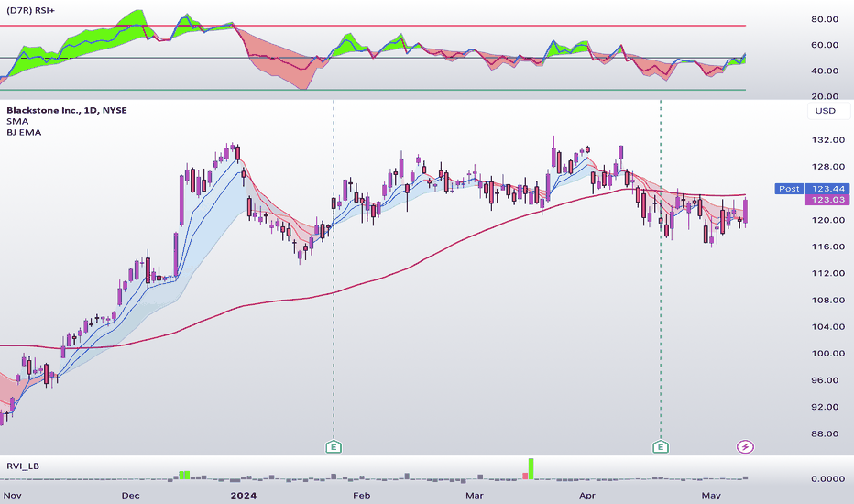This screenshot has height=504, width=854.
Task: Click the RSI 40.00 scale label
Action: (x=825, y=71)
